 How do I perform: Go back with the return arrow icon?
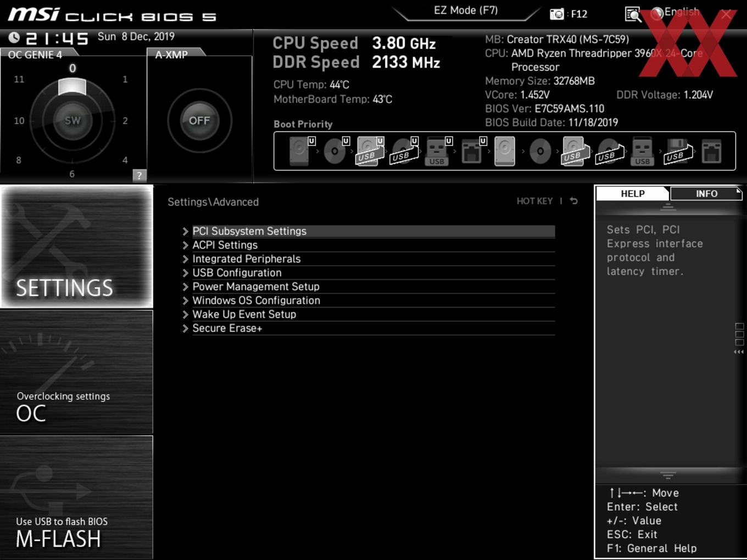[574, 201]
